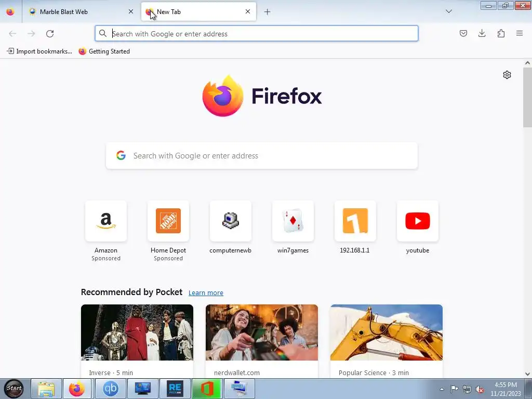Screen dimensions: 532x399
Task: Reload the current page
Action: (x=50, y=34)
